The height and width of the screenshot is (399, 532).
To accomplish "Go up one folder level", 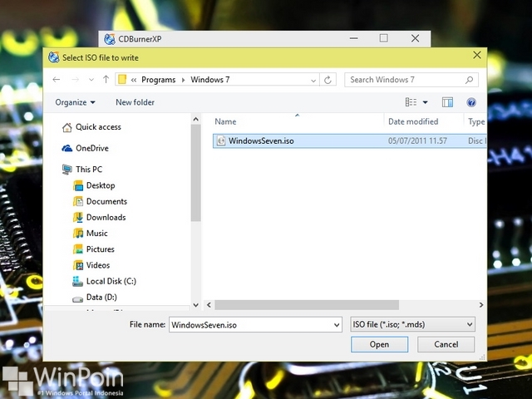I will [x=106, y=80].
